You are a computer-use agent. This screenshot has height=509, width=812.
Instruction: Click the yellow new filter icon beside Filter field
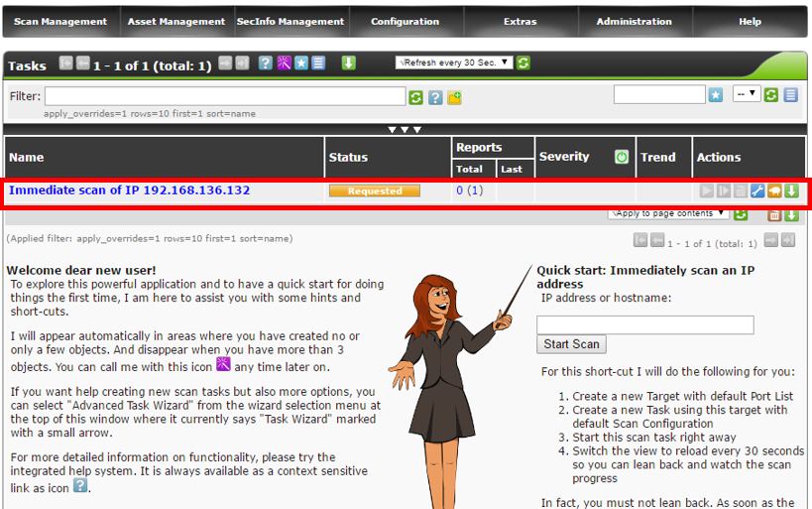[454, 97]
